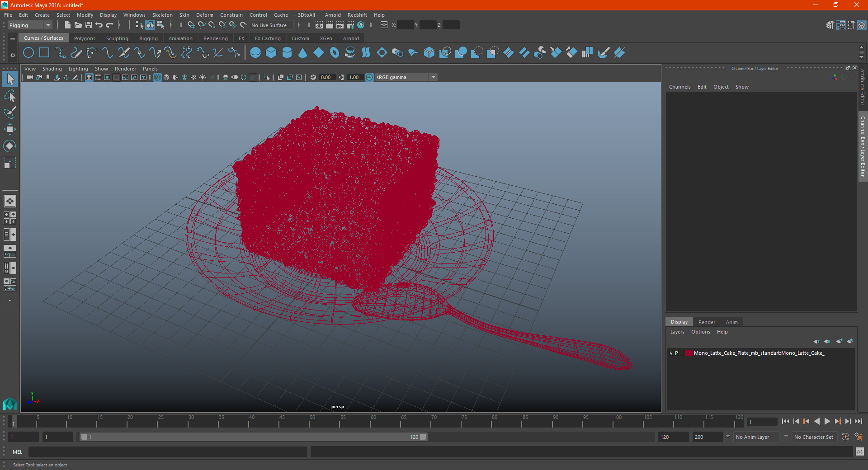The height and width of the screenshot is (470, 868).
Task: Pick the Rotate tool in toolbox
Action: tap(10, 146)
